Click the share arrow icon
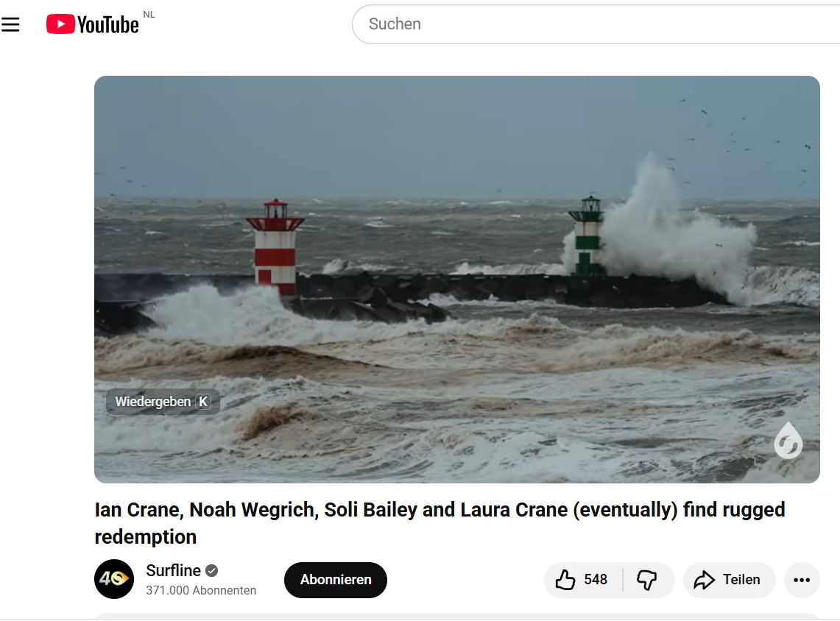 pos(705,580)
